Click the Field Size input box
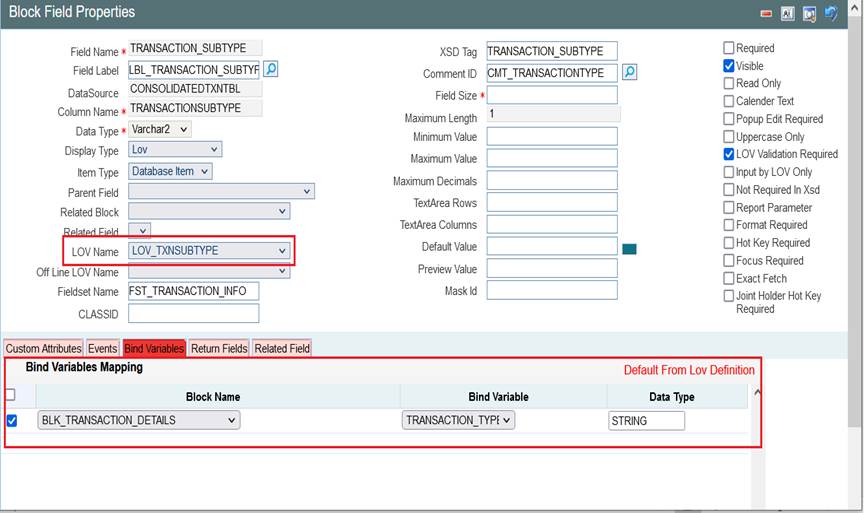864x513 pixels. (552, 95)
